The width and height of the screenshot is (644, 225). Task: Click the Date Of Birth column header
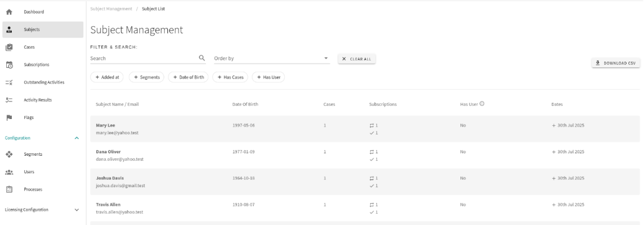coord(245,104)
